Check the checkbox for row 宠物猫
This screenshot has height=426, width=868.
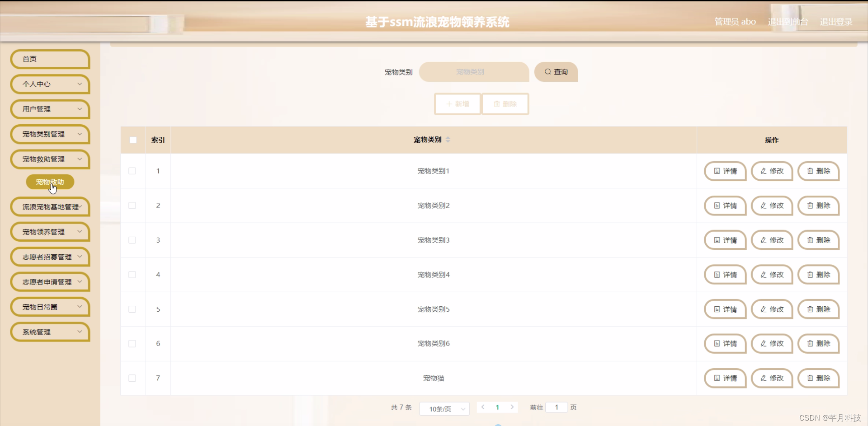[132, 378]
